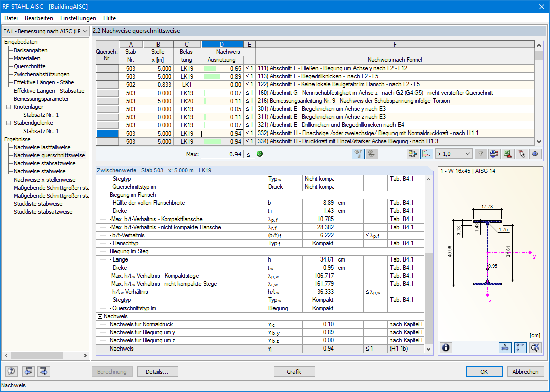The width and height of the screenshot is (550, 392).
Task: Click 'Stabsatz Nr. 1' under Knotenlager
Action: (x=41, y=115)
